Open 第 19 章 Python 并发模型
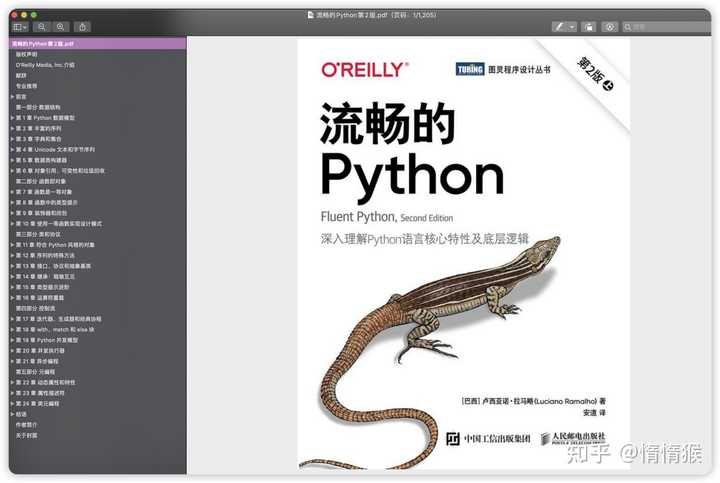The width and height of the screenshot is (720, 483). [x=47, y=340]
